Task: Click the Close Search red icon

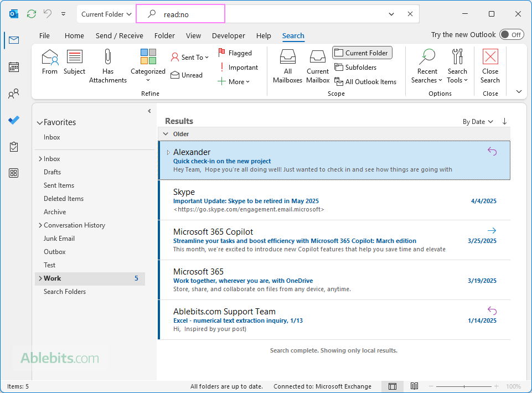Action: point(490,57)
